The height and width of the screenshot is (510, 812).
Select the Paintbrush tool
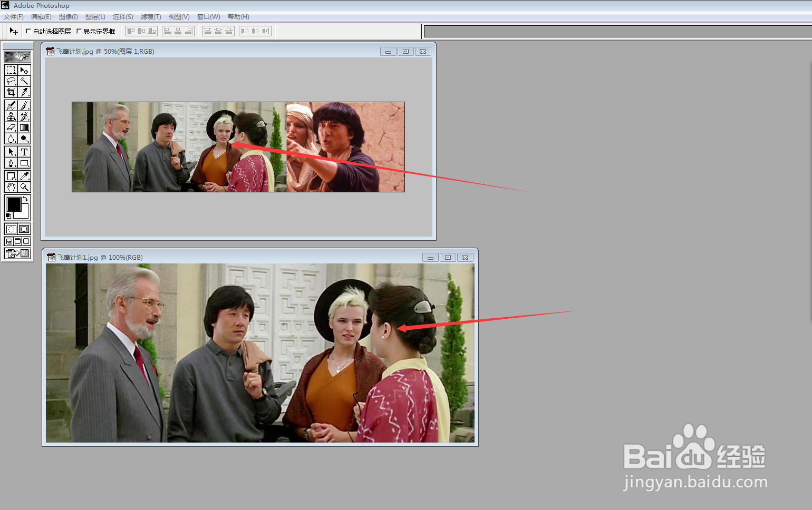[24, 105]
